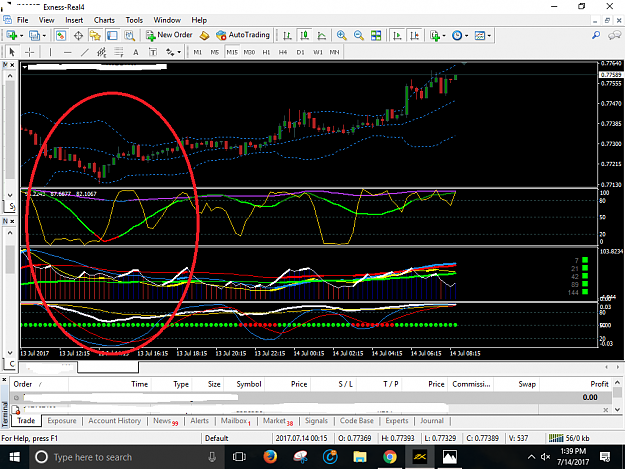Open the Tools menu
The width and height of the screenshot is (625, 469).
[x=134, y=20]
